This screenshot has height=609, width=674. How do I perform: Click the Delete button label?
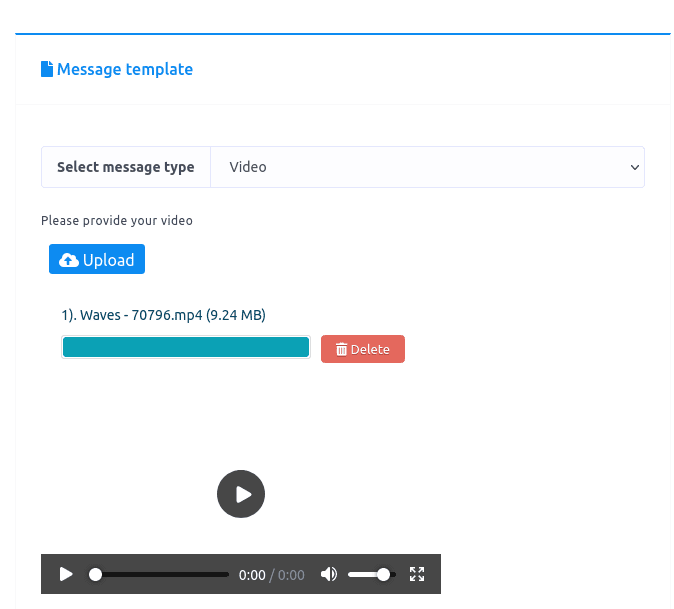(x=370, y=349)
